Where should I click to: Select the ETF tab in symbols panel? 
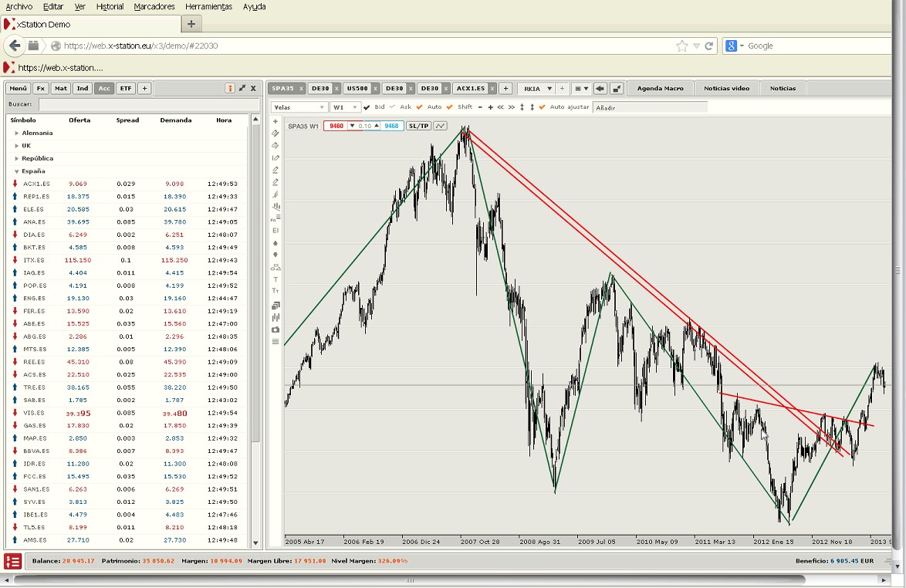click(125, 89)
